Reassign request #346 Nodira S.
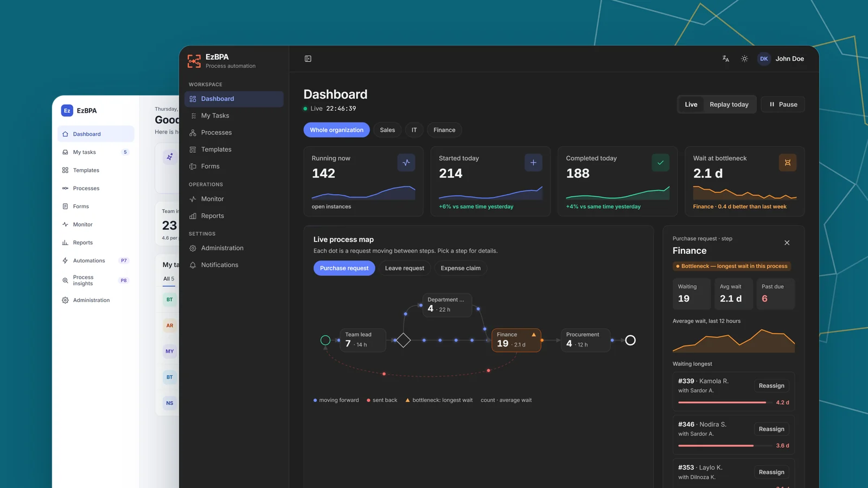 (771, 429)
